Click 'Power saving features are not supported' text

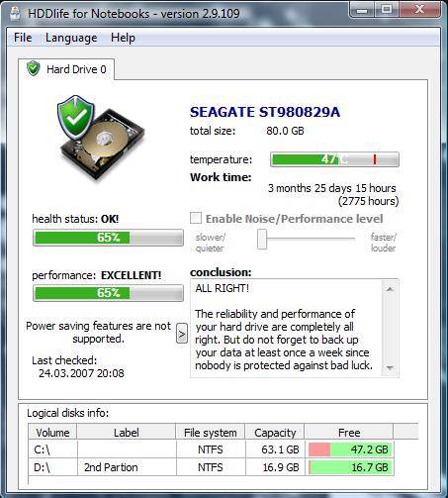[x=98, y=333]
